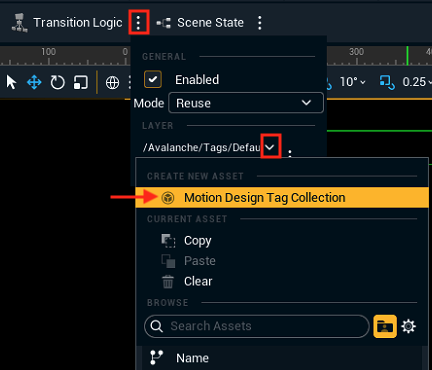Toggle the Enabled checkbox
Screen dimensions: 432x370
153,79
